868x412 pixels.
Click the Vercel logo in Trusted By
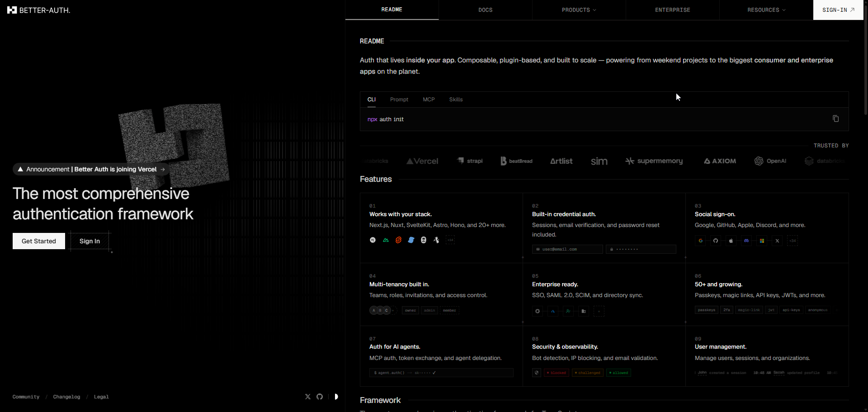(422, 161)
